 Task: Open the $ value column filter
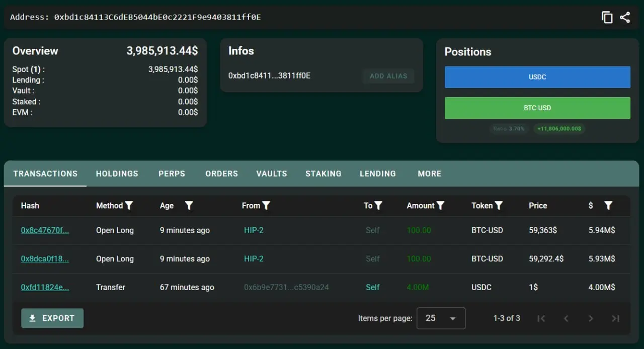pos(608,205)
